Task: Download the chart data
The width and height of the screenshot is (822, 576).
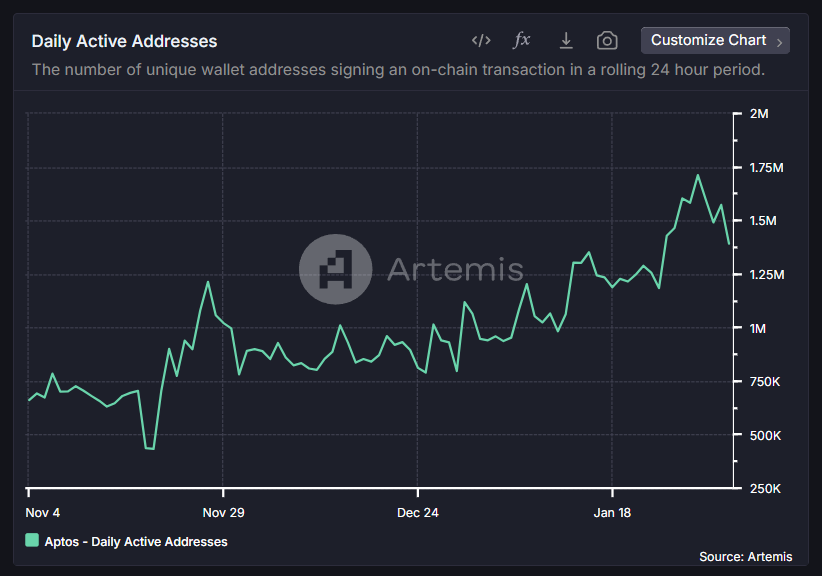Action: click(x=566, y=40)
